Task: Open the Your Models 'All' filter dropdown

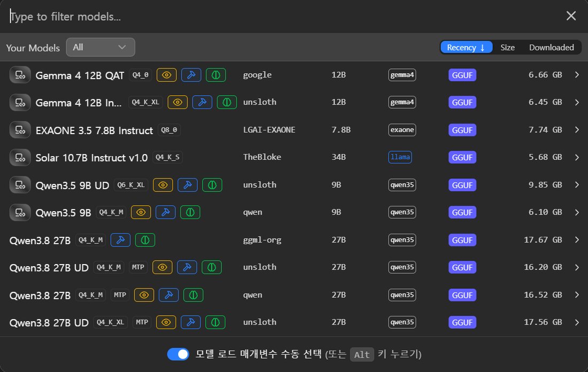Action: tap(100, 47)
